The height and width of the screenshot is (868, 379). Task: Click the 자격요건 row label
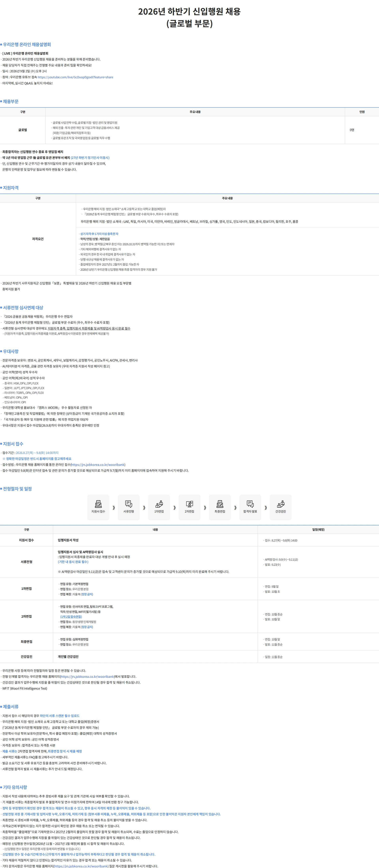point(38,239)
